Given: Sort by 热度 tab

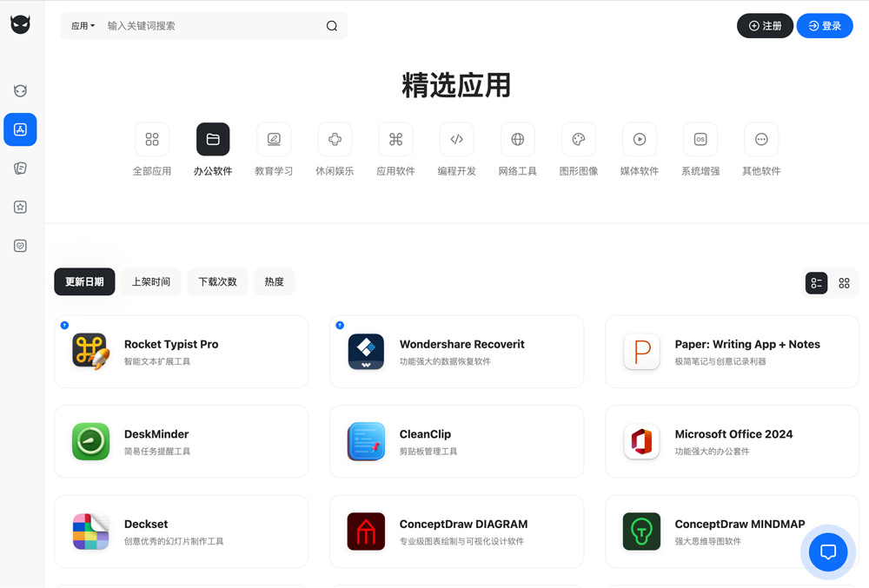Looking at the screenshot, I should (x=274, y=282).
